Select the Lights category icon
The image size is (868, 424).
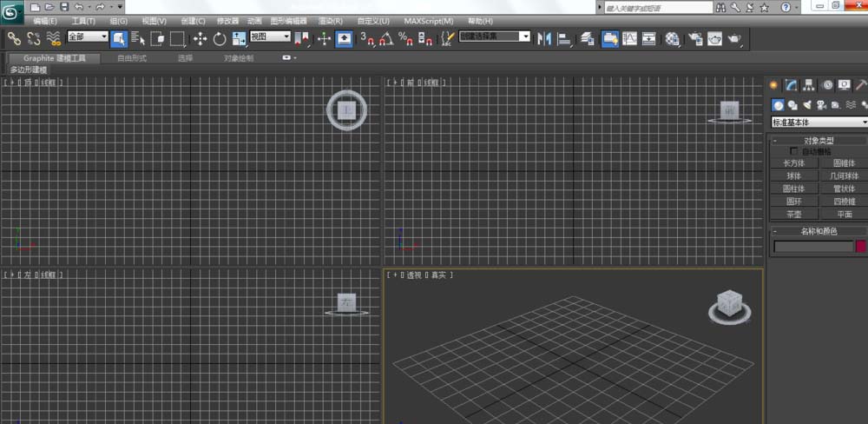pos(807,105)
